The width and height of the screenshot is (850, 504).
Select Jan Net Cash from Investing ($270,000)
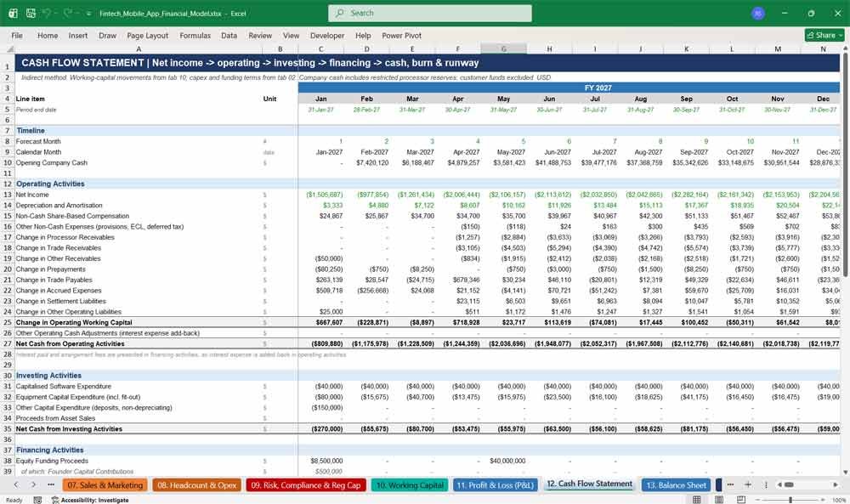coord(321,428)
